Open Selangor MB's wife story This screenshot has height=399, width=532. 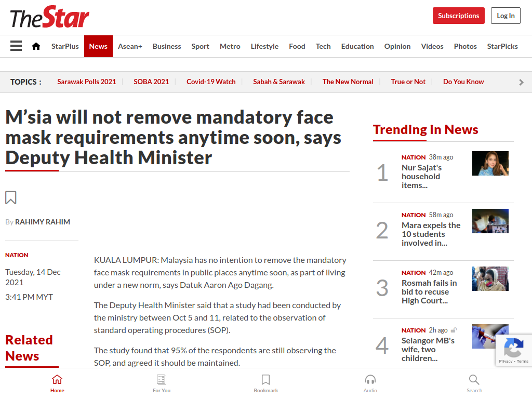pos(428,350)
